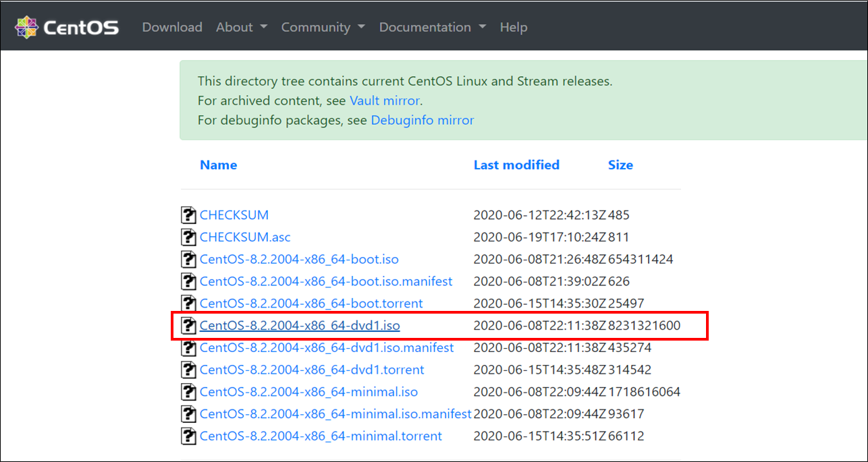This screenshot has width=868, height=462.
Task: Click the file icon beside minimal.iso.manifest
Action: tap(189, 413)
